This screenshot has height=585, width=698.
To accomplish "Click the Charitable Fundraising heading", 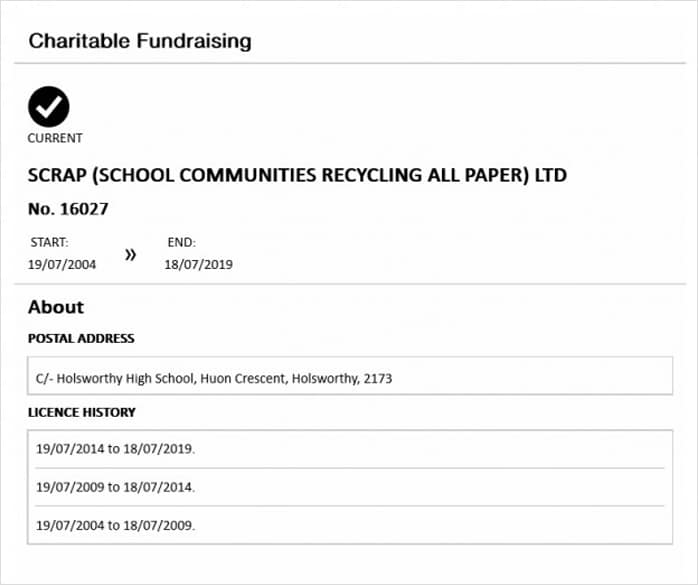I will click(140, 41).
